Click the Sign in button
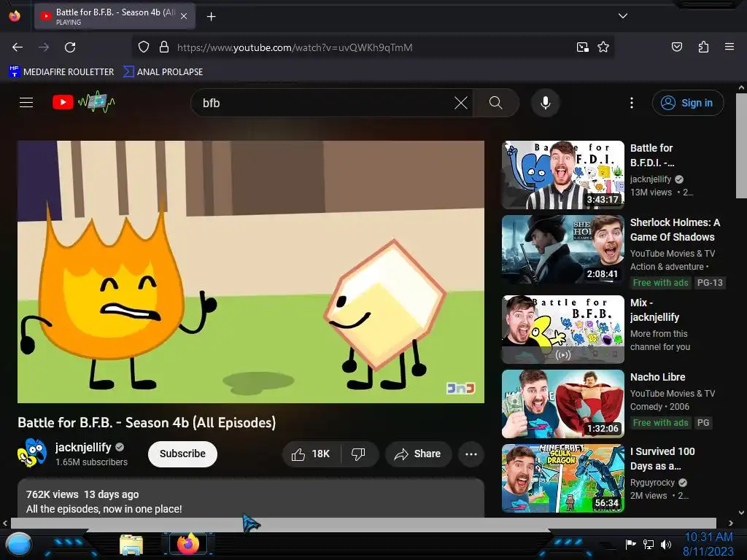The image size is (747, 560). coord(688,103)
